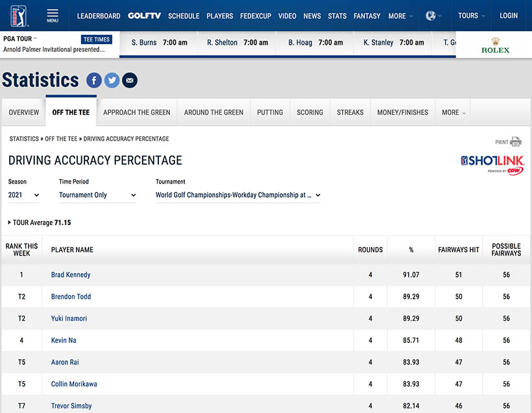Expand the More tab in statistics

coord(453,112)
